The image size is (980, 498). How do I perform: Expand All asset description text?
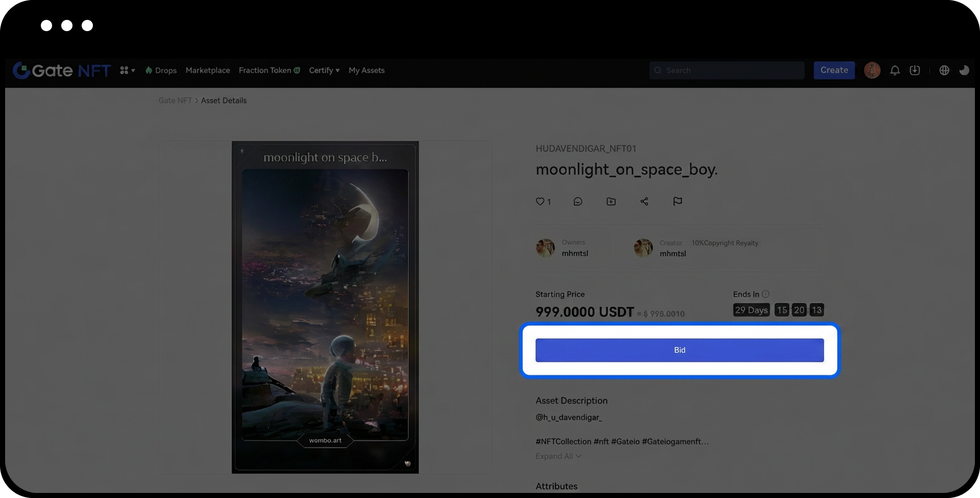coord(558,456)
